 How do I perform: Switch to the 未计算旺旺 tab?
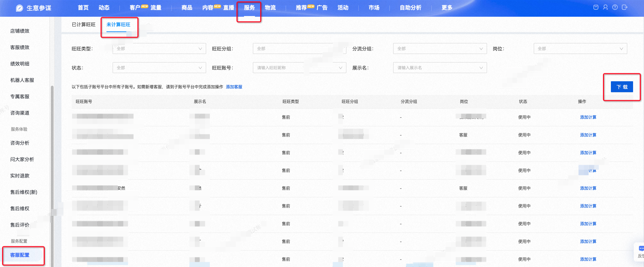pyautogui.click(x=118, y=25)
